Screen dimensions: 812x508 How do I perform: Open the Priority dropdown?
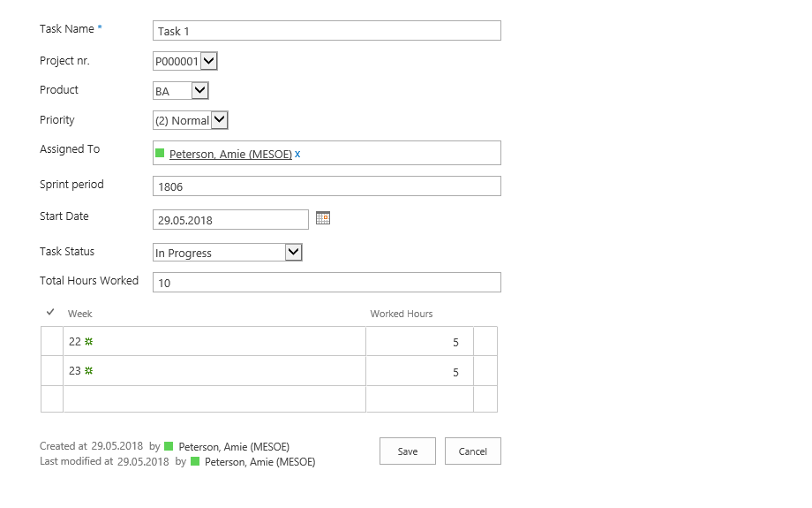point(220,120)
